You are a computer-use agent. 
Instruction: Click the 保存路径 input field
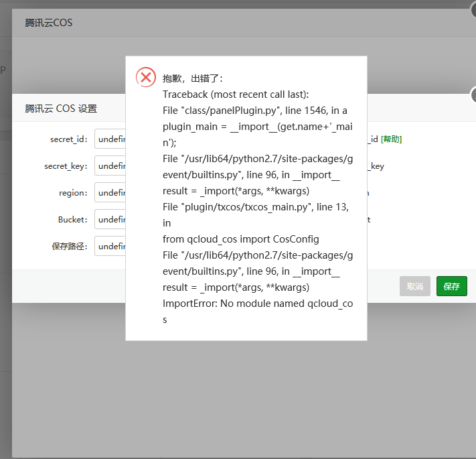(x=110, y=246)
